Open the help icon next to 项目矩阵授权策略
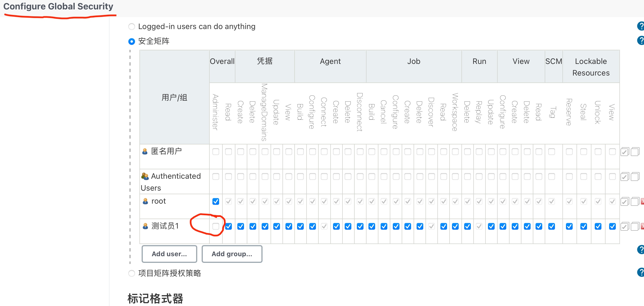 click(x=641, y=273)
